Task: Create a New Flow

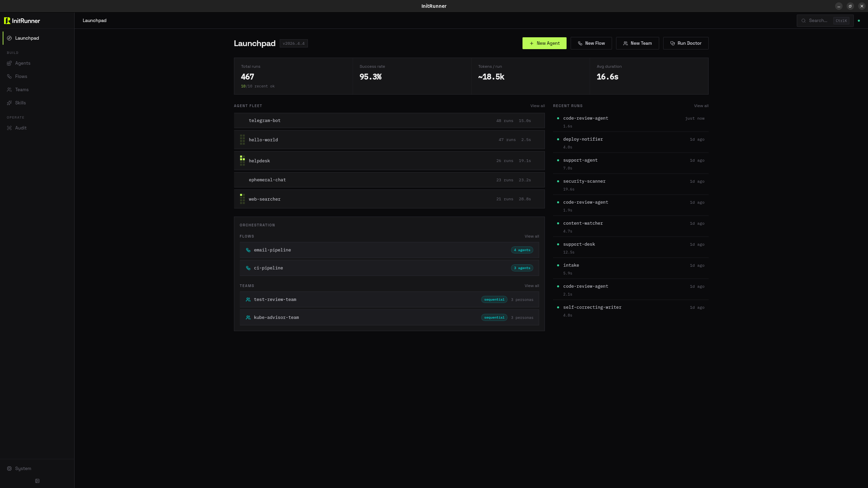Action: pyautogui.click(x=591, y=43)
